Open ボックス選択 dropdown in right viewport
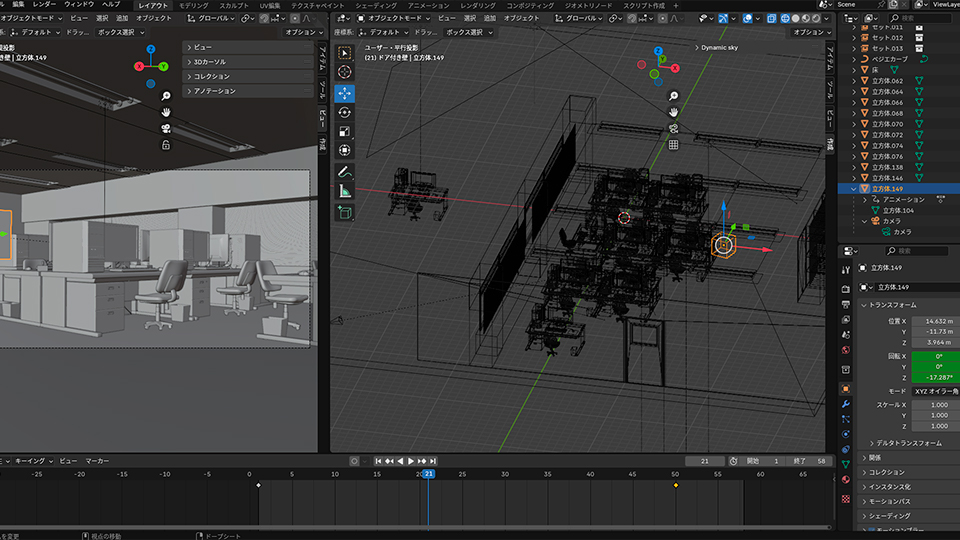 coord(468,32)
